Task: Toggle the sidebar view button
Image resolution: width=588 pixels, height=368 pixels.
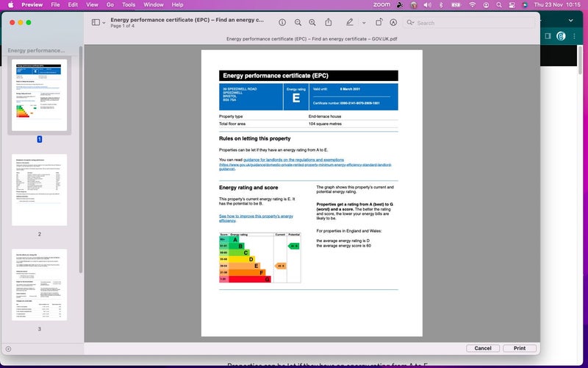Action: 96,23
